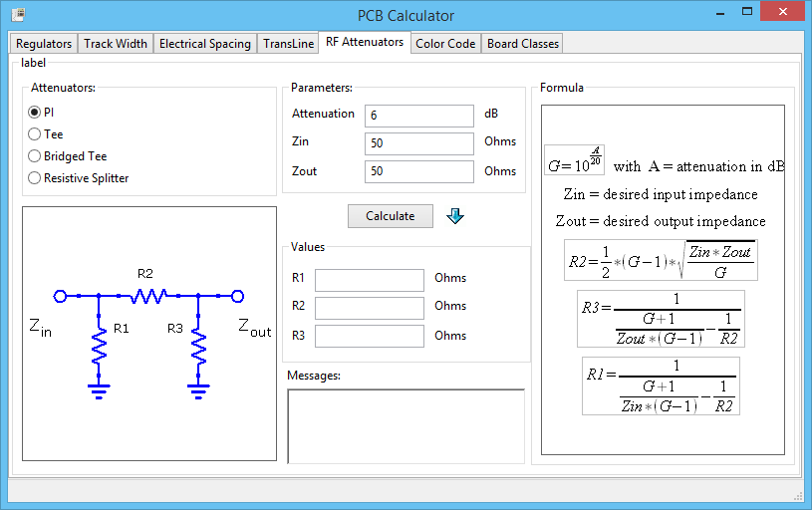Open the Board Classes tab

(x=522, y=44)
